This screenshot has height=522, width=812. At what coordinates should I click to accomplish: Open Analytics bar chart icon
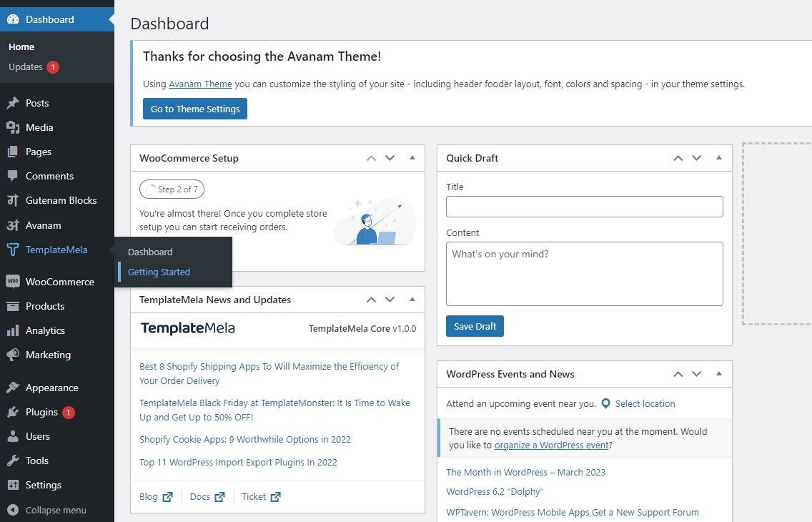coord(13,330)
